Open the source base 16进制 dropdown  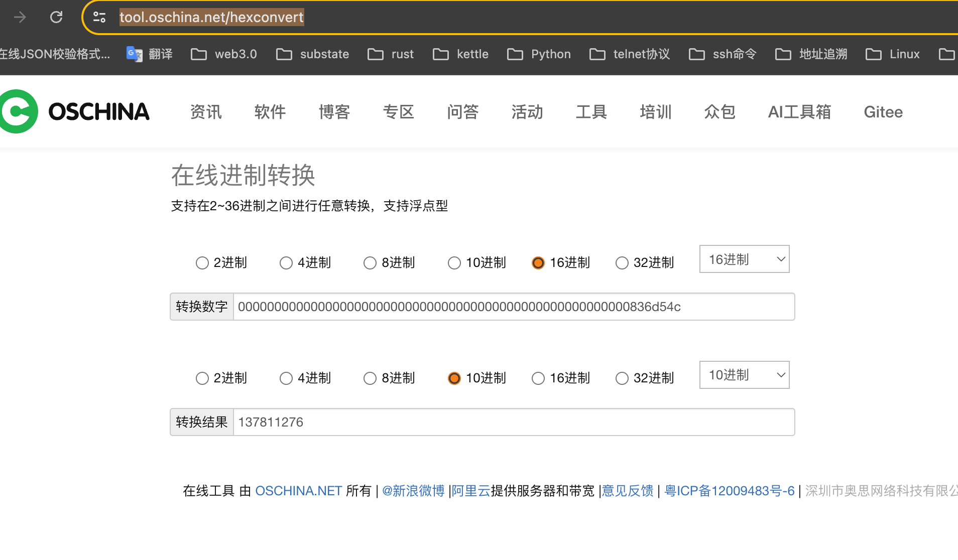coord(744,259)
